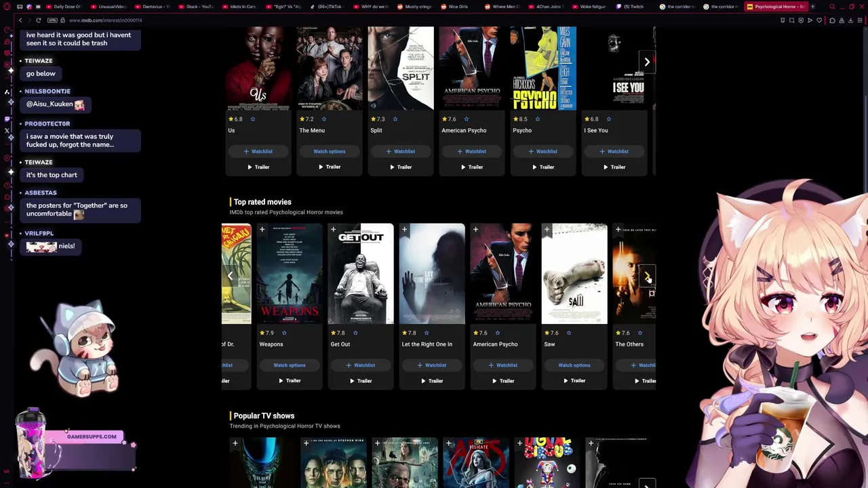Rate I See You with the star icon
This screenshot has height=488, width=868.
[x=609, y=119]
